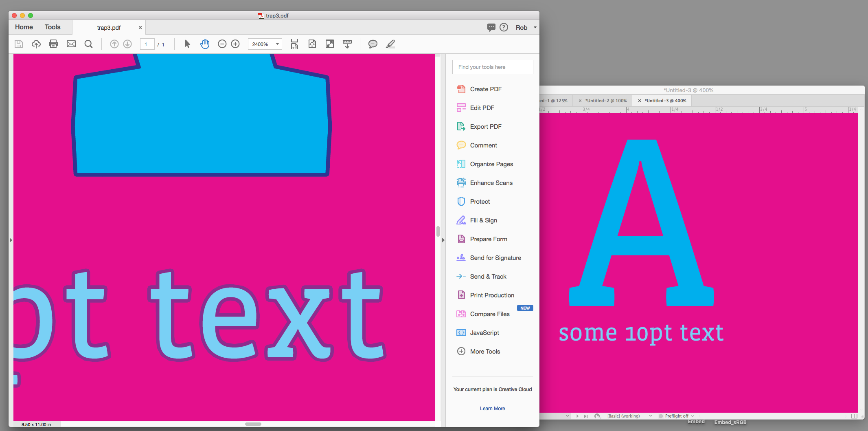Click InDesign last page arrow in status bar
The image size is (868, 431).
click(586, 416)
